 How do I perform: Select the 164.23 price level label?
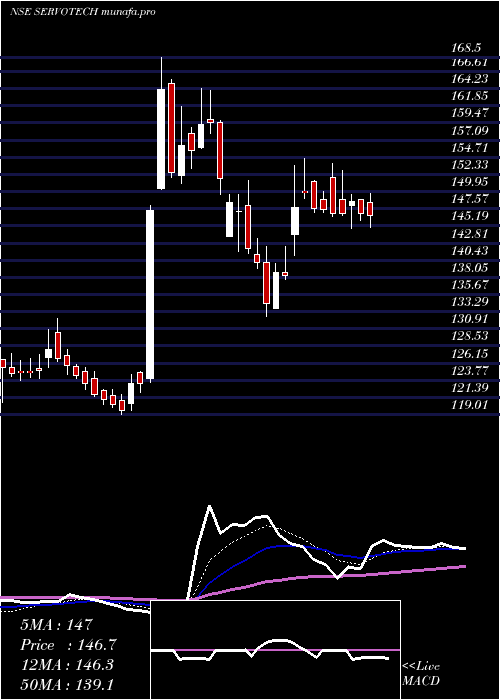click(470, 79)
